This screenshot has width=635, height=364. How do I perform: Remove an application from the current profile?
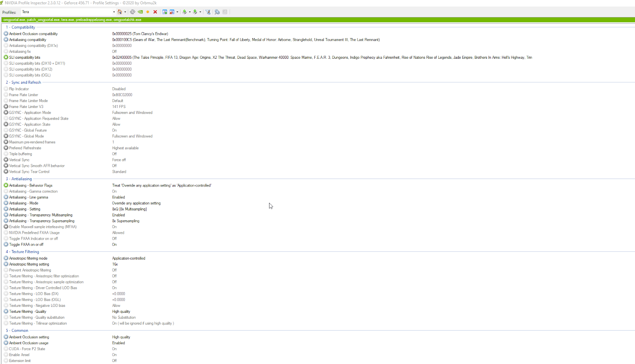[x=172, y=12]
